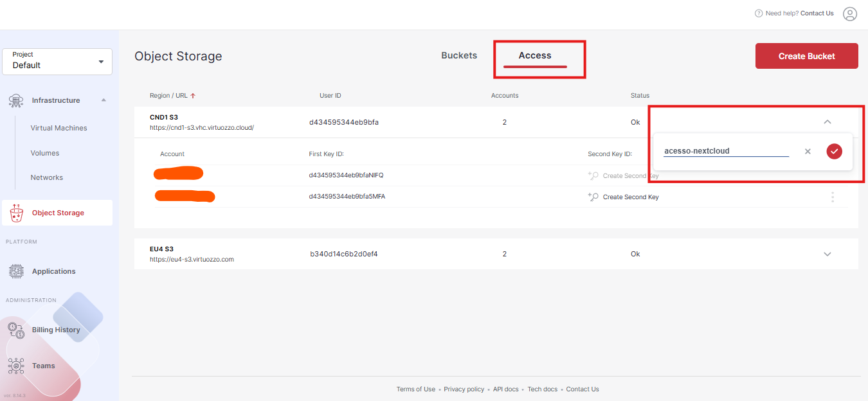Click user ID d434595344eb9bfa
Image resolution: width=868 pixels, height=401 pixels.
point(344,122)
